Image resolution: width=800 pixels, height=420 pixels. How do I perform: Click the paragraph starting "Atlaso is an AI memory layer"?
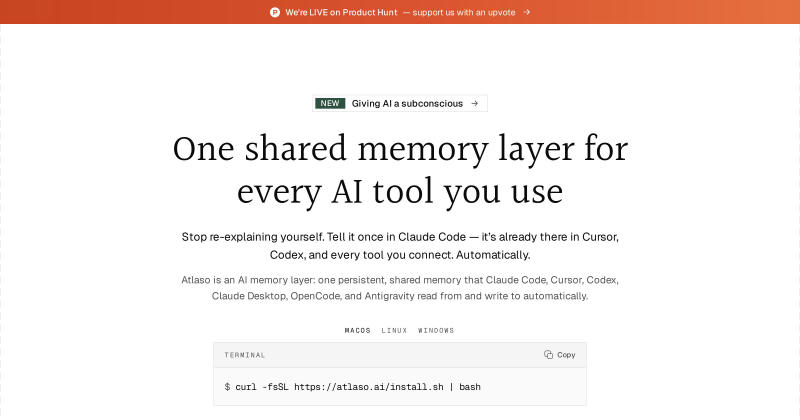click(400, 288)
